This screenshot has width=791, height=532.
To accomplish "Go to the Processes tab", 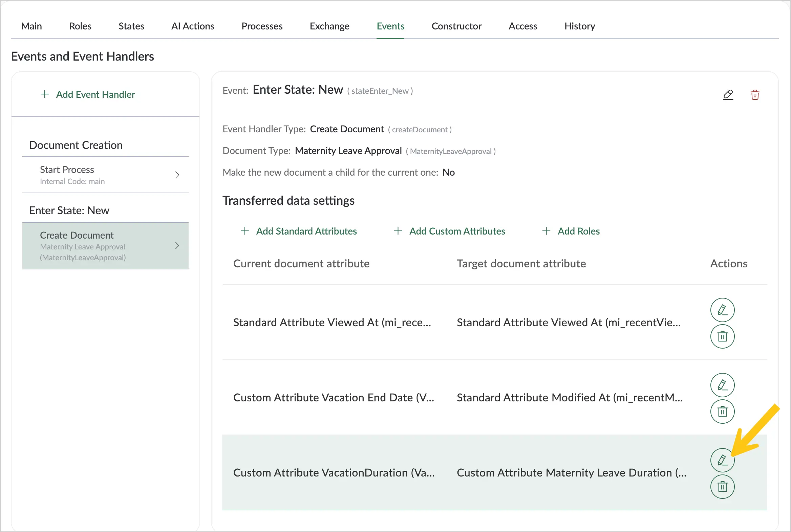I will coord(262,26).
